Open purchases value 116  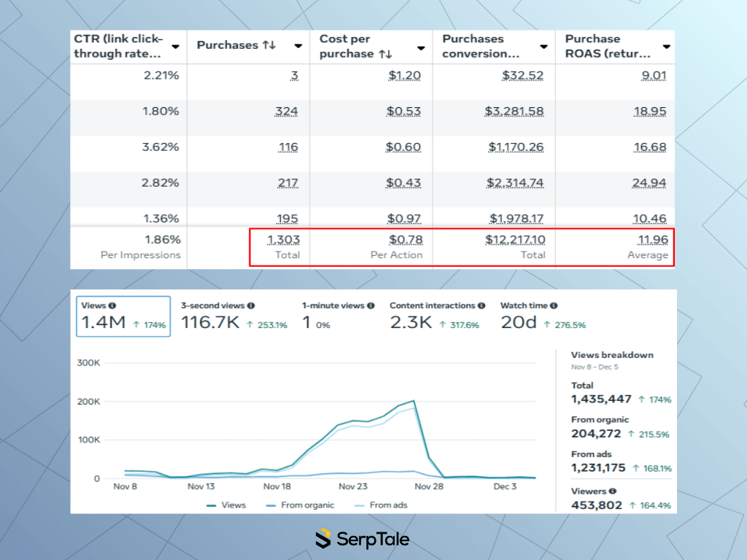pyautogui.click(x=288, y=147)
